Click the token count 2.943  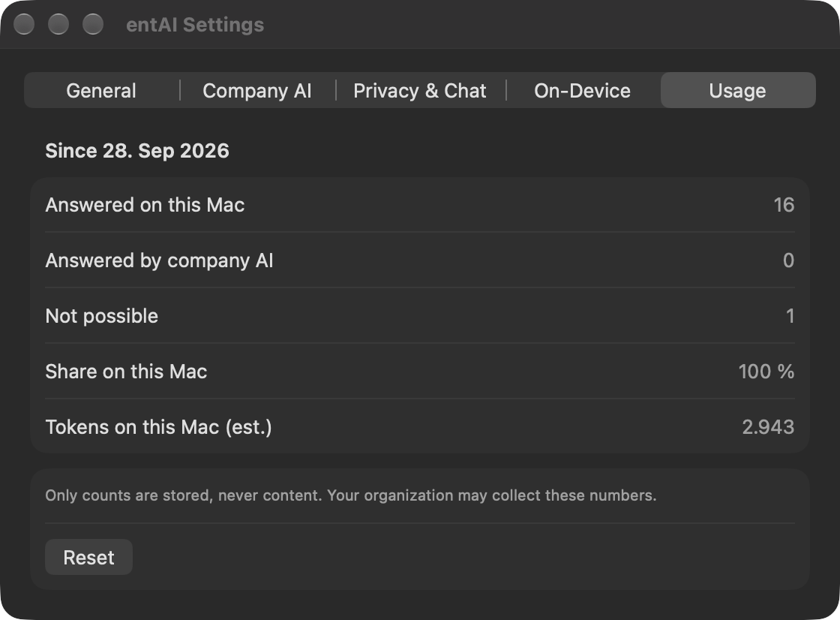[768, 427]
